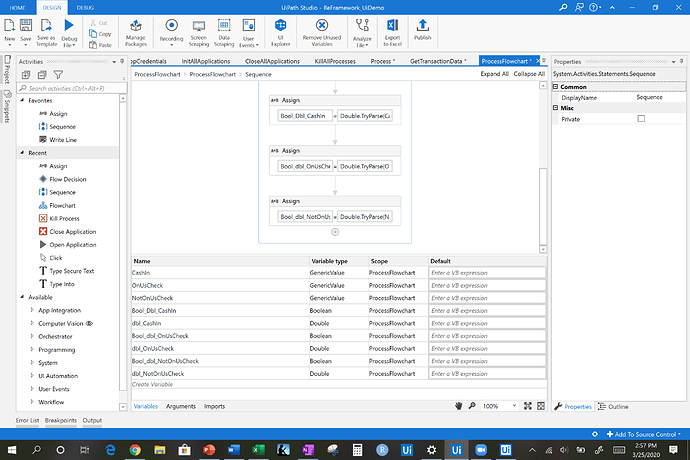Click Add To Source Control

point(643,434)
